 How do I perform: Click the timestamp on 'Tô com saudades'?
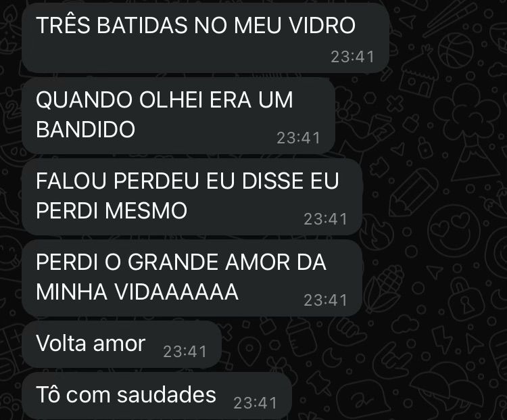pyautogui.click(x=255, y=403)
